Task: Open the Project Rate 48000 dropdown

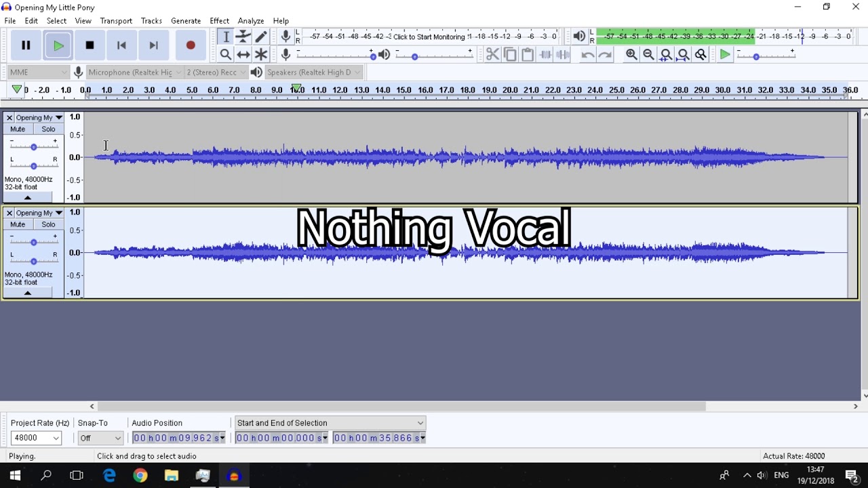Action: (x=36, y=438)
